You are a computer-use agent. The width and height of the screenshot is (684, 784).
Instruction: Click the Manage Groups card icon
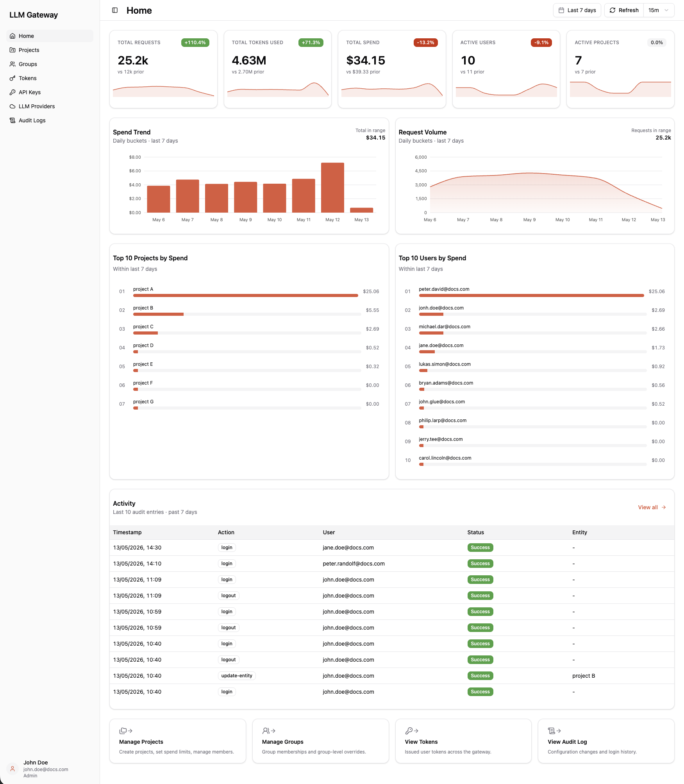coord(269,731)
